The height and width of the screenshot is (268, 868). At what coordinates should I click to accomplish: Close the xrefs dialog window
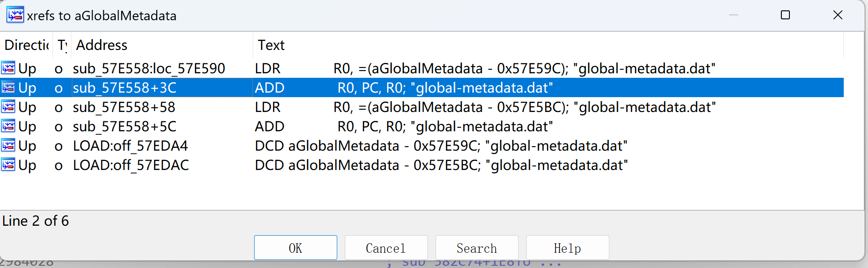pos(837,15)
